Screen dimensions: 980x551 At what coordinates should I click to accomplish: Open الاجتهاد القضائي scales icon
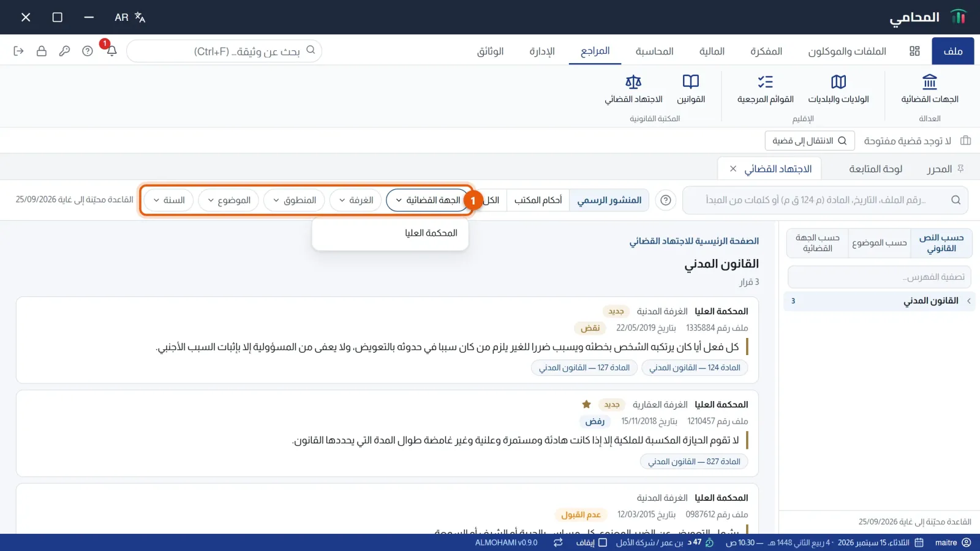(x=633, y=88)
